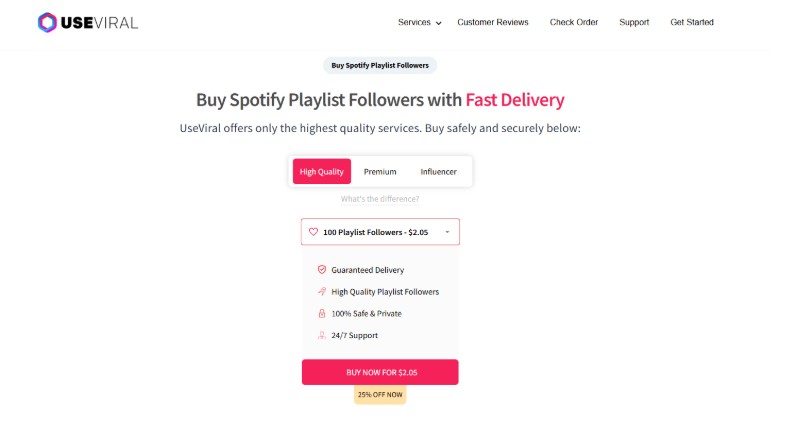This screenshot has width=787, height=422.
Task: Click the 25% OFF NOW badge
Action: tap(380, 395)
